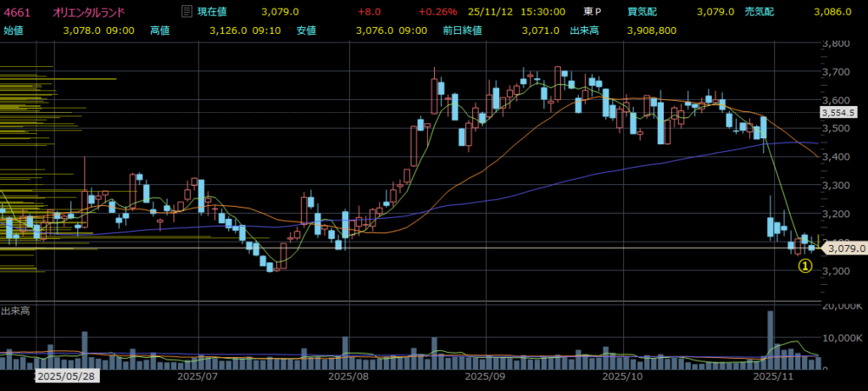868x391 pixels.
Task: Click the +0.26% change percentage
Action: 437,12
